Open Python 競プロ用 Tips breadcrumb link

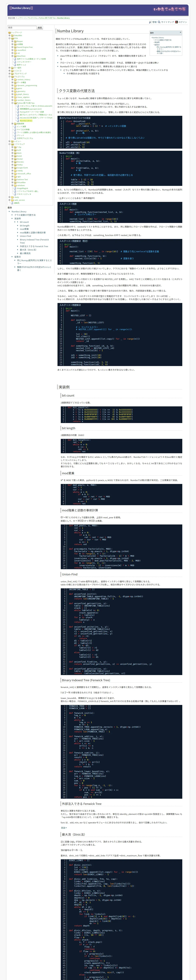pyautogui.click(x=48, y=18)
